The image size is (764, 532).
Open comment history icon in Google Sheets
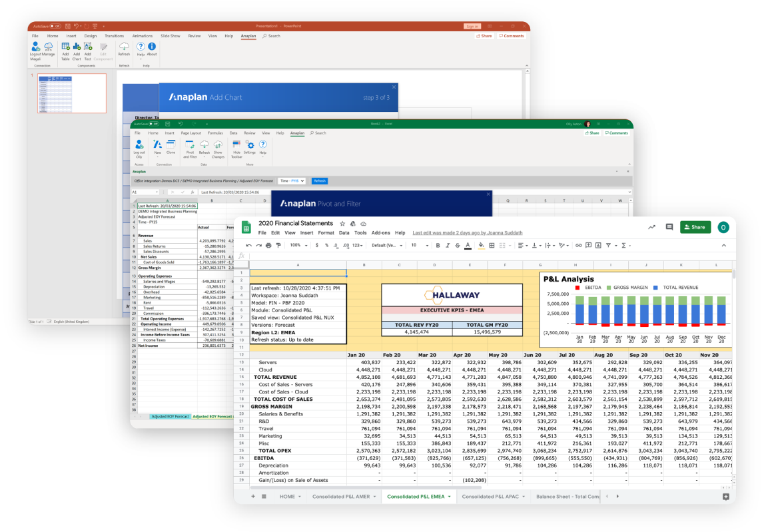coord(669,227)
